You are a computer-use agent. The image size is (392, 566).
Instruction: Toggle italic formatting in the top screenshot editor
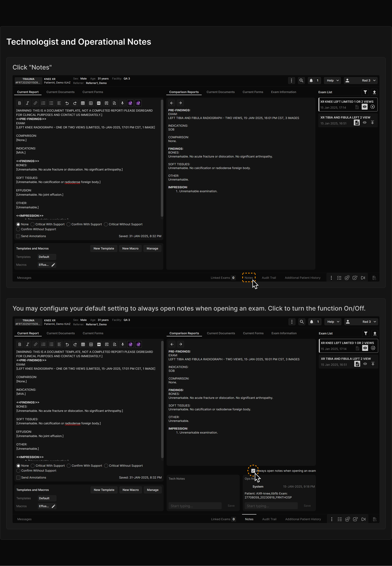28,103
